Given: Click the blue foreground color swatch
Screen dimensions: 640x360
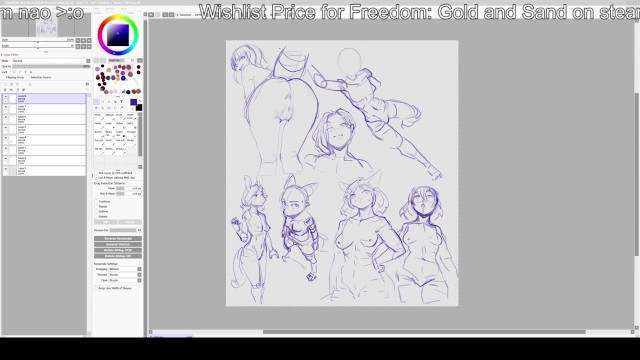Looking at the screenshot, I should point(133,102).
